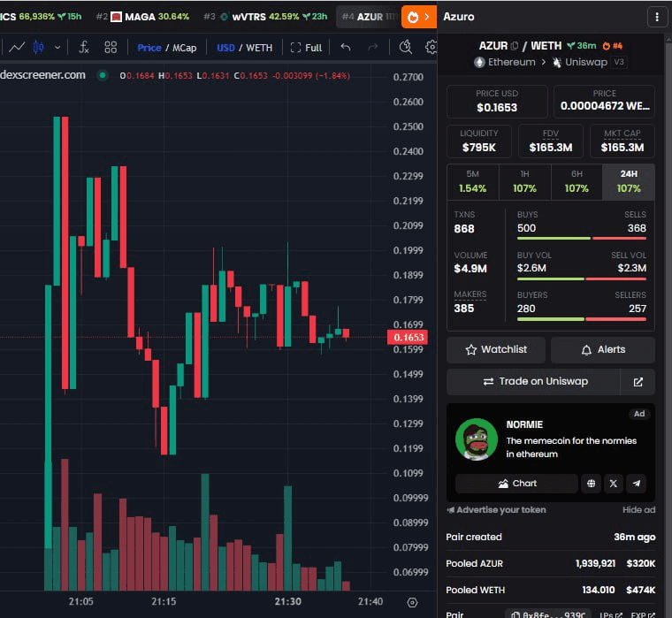672x618 pixels.
Task: Switch chart to Price mode
Action: [149, 48]
